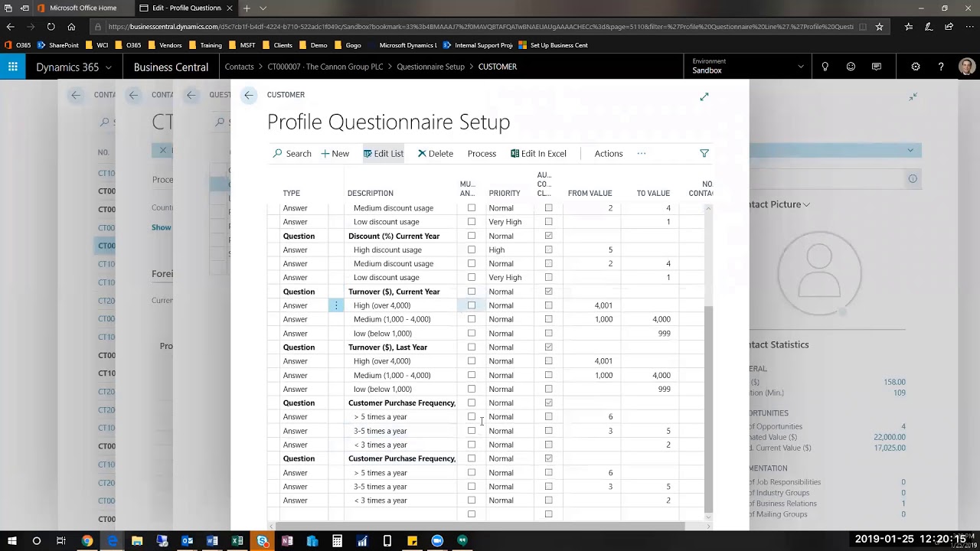The width and height of the screenshot is (980, 551).
Task: Click Delete in the list toolbar
Action: pyautogui.click(x=436, y=154)
